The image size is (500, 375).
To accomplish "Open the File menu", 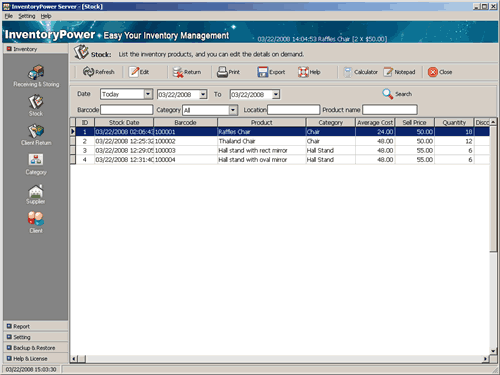I will point(9,16).
